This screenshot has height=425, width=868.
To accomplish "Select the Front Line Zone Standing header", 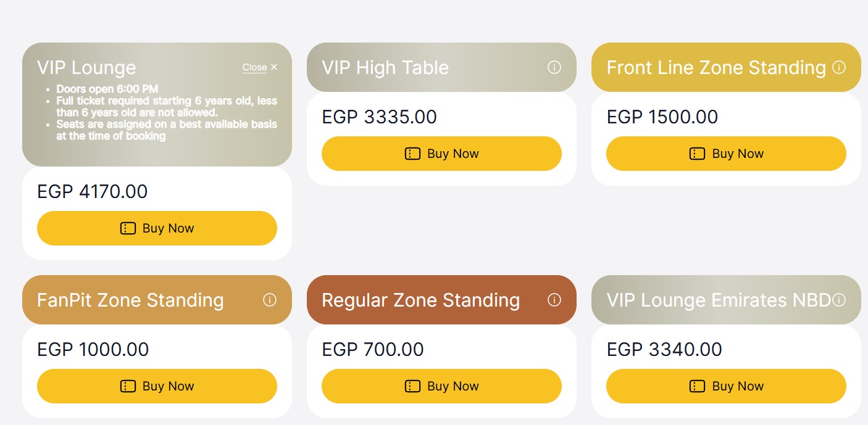I will (x=716, y=67).
